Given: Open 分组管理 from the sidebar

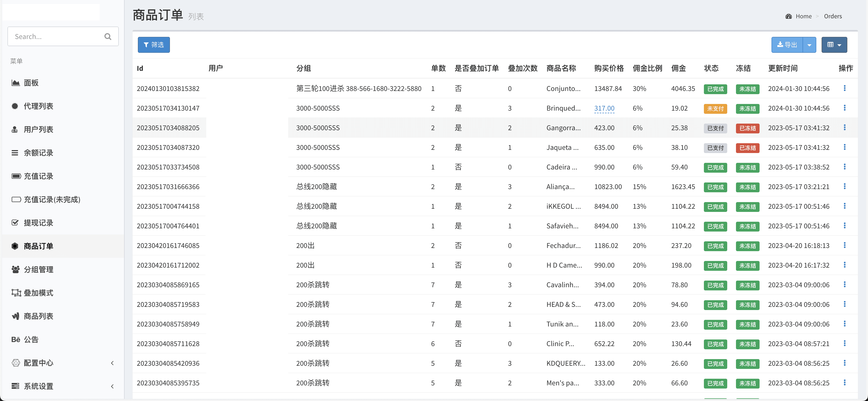Looking at the screenshot, I should point(38,269).
